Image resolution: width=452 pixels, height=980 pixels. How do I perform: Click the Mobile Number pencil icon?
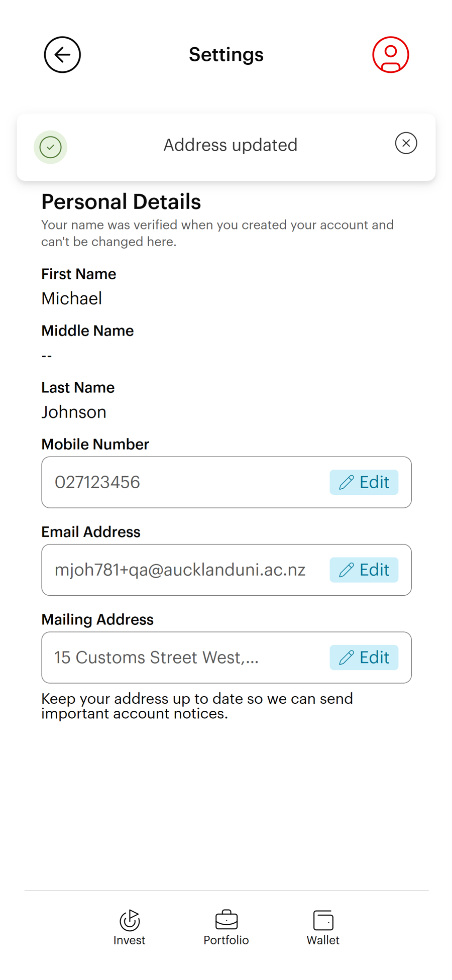coord(347,482)
